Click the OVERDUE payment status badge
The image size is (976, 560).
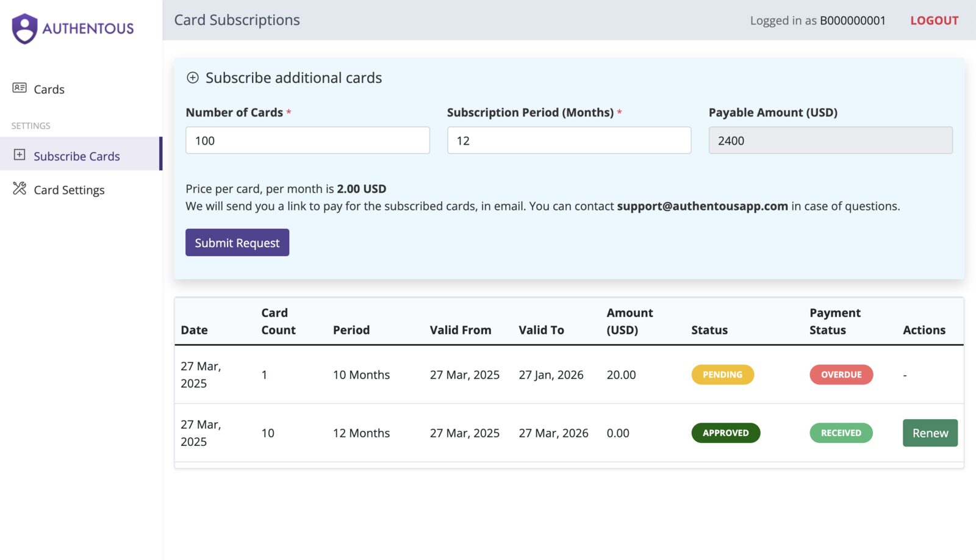(841, 375)
